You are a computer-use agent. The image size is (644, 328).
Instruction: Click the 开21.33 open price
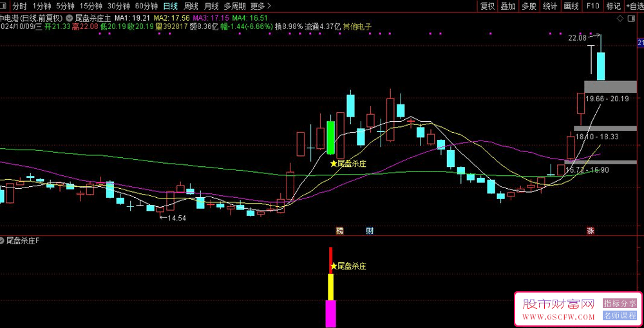[57, 26]
